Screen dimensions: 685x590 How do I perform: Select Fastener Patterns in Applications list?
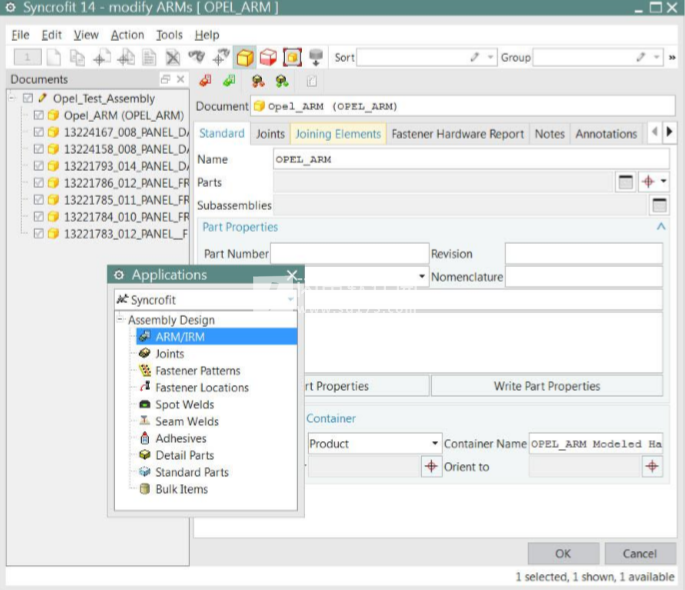[197, 371]
